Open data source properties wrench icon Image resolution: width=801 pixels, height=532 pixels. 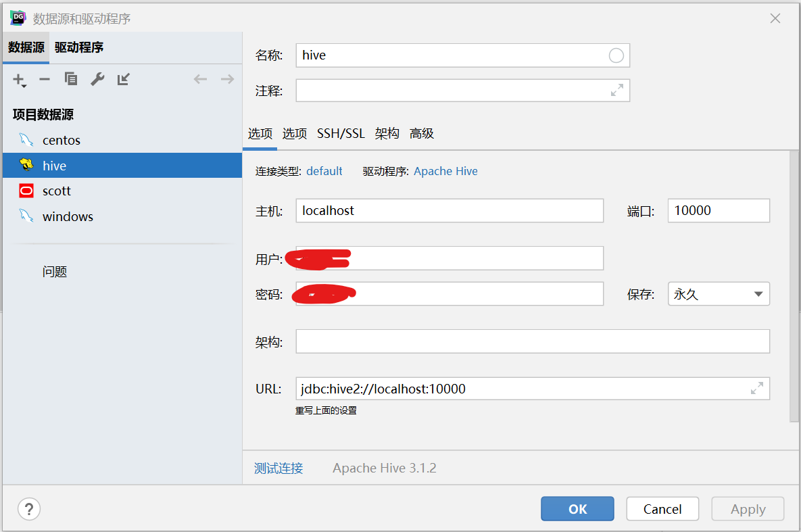pyautogui.click(x=97, y=79)
